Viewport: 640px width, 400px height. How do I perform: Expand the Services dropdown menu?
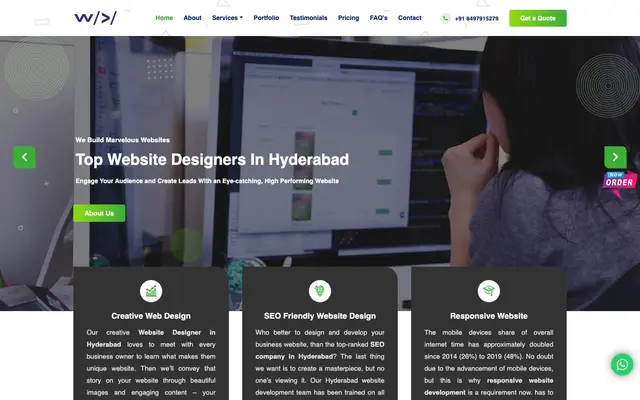227,18
